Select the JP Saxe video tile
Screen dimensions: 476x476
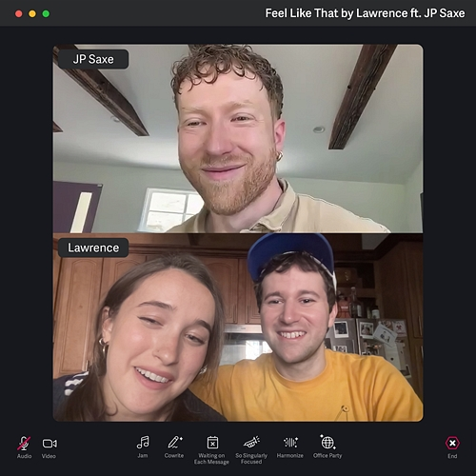(x=238, y=139)
